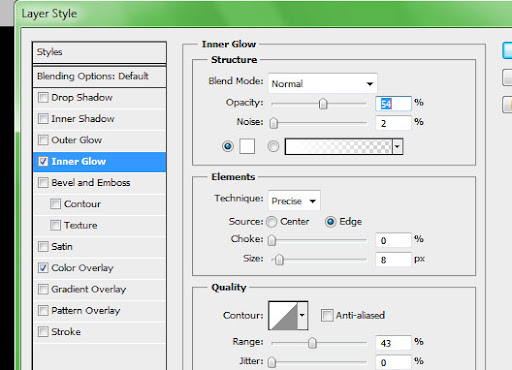Select Blending Options: Default
The image size is (512, 370).
pos(99,76)
